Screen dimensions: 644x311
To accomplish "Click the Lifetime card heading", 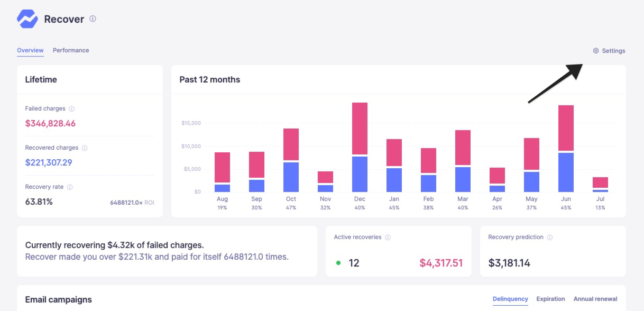I will coord(41,79).
